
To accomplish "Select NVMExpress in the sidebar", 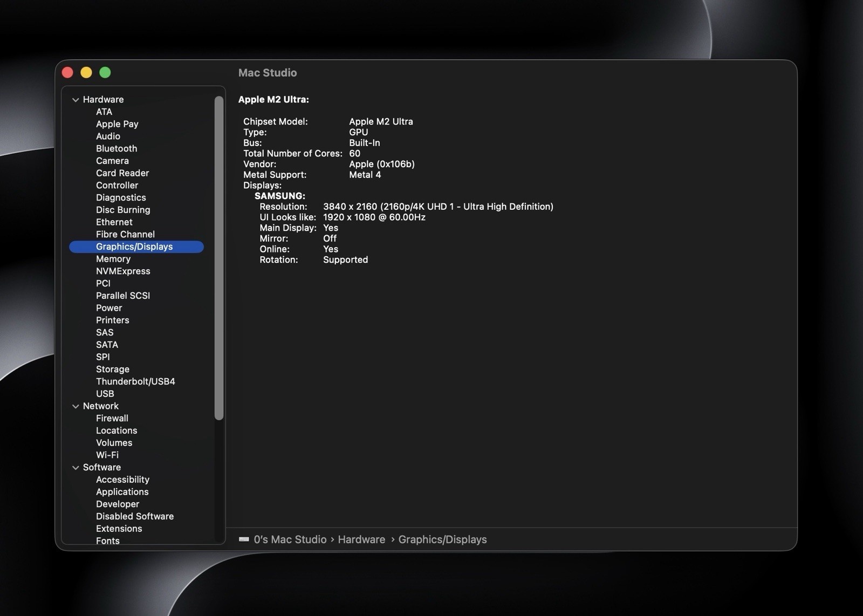I will pyautogui.click(x=123, y=271).
